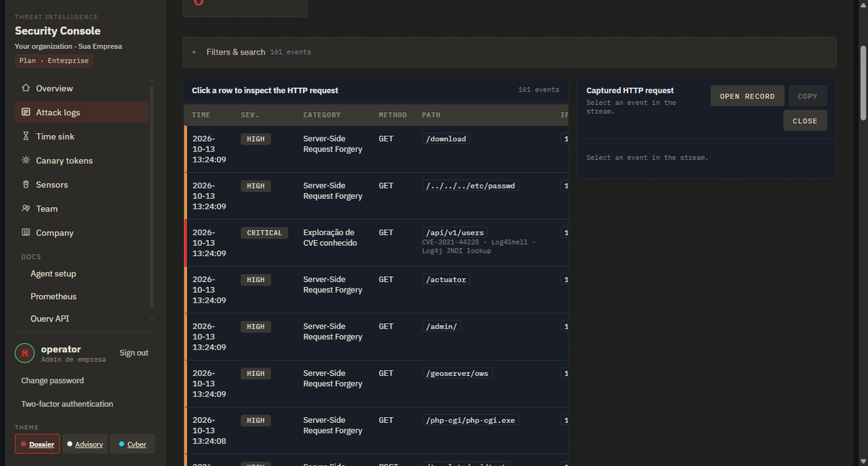Select the Time sink hourglass icon
The image size is (868, 466).
pos(26,137)
